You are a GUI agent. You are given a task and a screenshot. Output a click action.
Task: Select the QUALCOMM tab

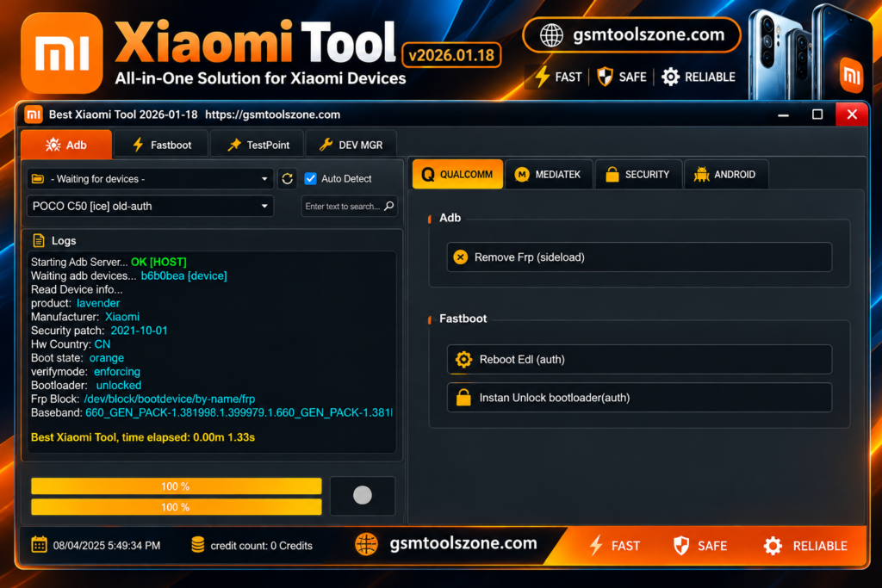[457, 174]
